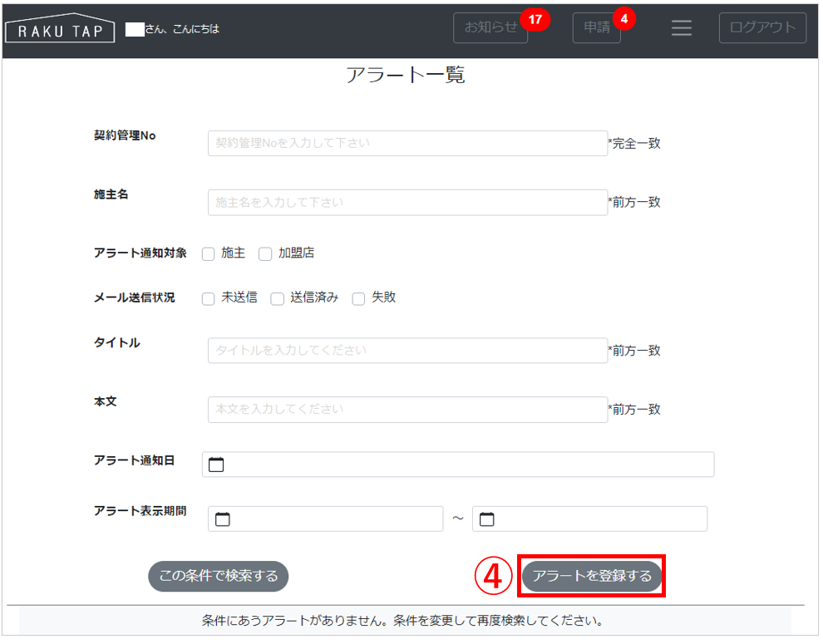Viewport: 823px width, 644px height.
Task: Click the さん、こんにちは greeting text
Action: pos(181,29)
